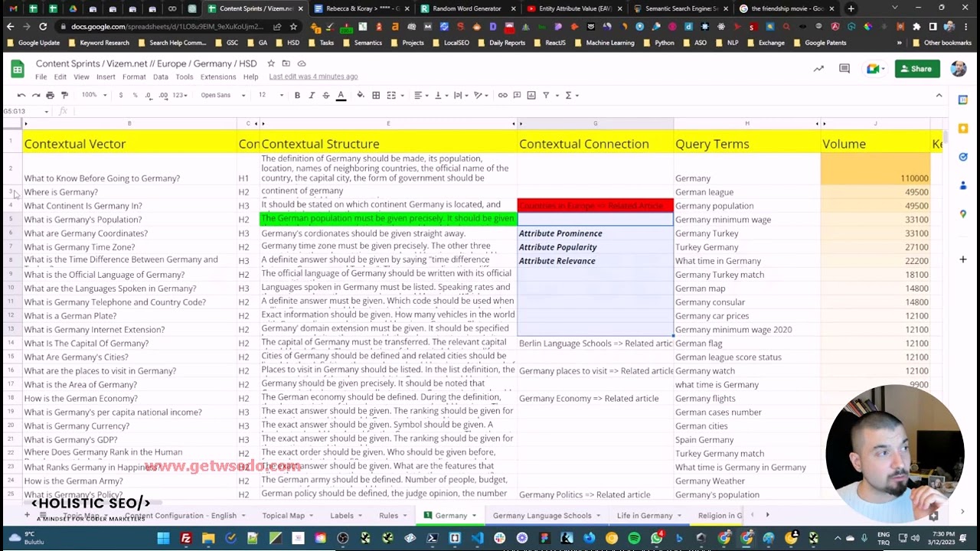The image size is (980, 551).
Task: Collapse the toolbar with the up chevron
Action: click(939, 95)
